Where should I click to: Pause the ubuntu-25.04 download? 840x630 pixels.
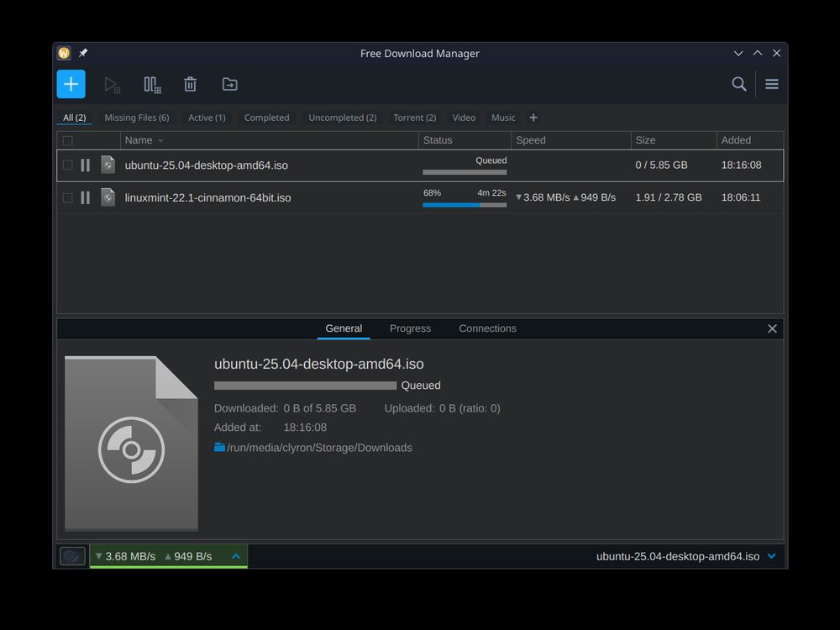85,165
